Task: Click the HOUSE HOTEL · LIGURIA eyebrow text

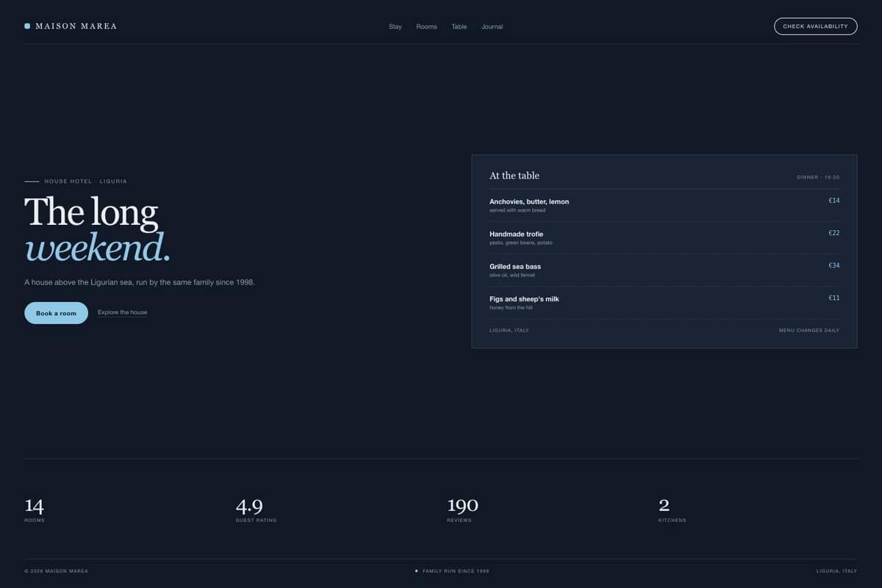Action: [x=85, y=181]
